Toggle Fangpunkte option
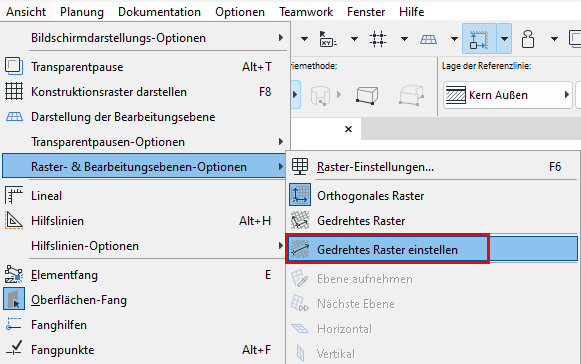 (x=145, y=350)
